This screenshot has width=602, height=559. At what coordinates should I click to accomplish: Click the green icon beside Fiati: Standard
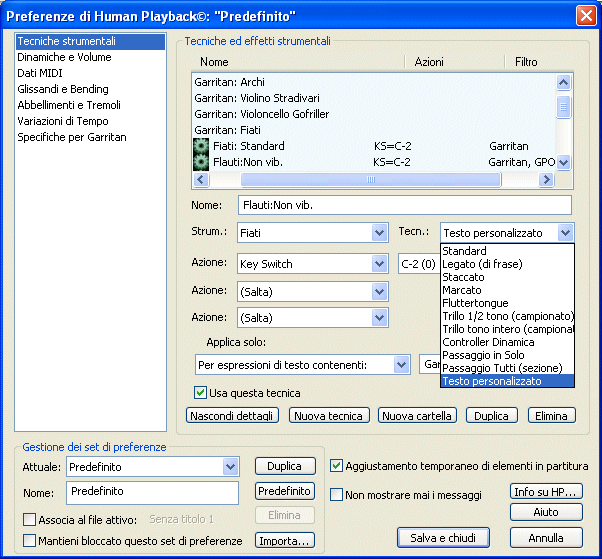[x=200, y=146]
